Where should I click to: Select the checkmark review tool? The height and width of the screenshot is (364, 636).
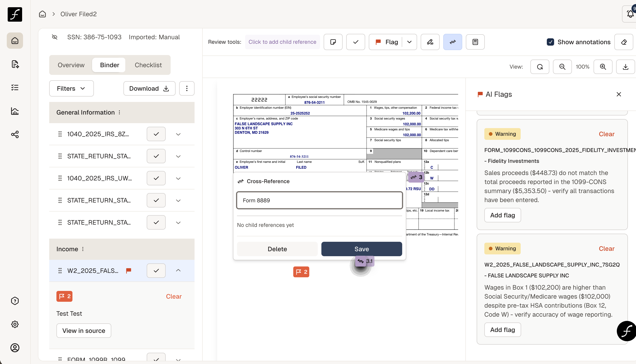[x=355, y=42]
